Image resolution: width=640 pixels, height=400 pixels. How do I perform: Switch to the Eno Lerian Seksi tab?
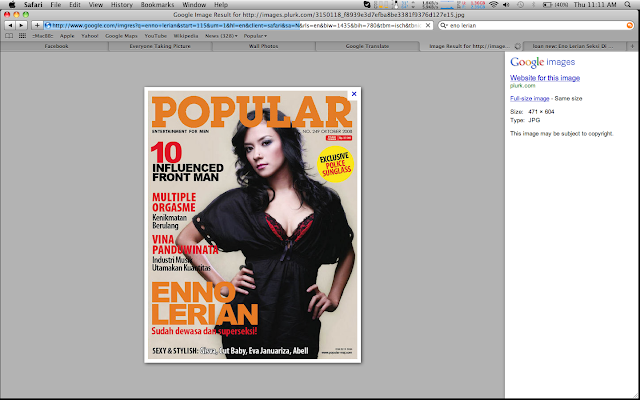(x=573, y=46)
